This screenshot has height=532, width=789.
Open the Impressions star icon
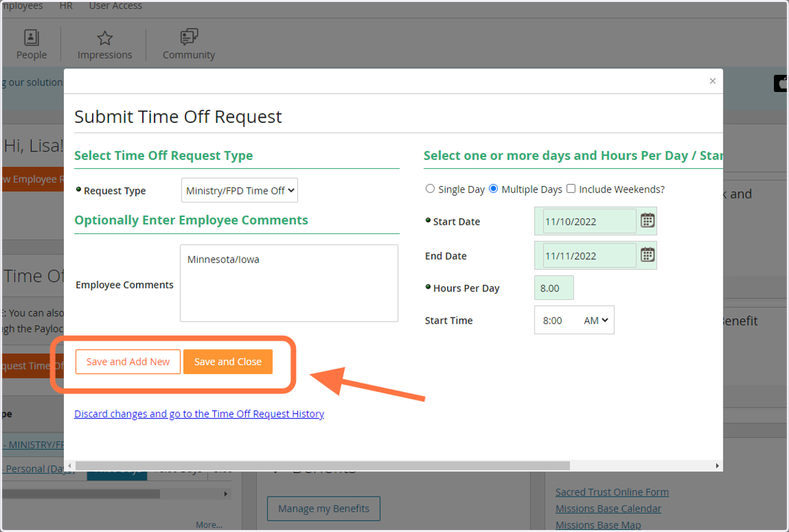[x=105, y=38]
